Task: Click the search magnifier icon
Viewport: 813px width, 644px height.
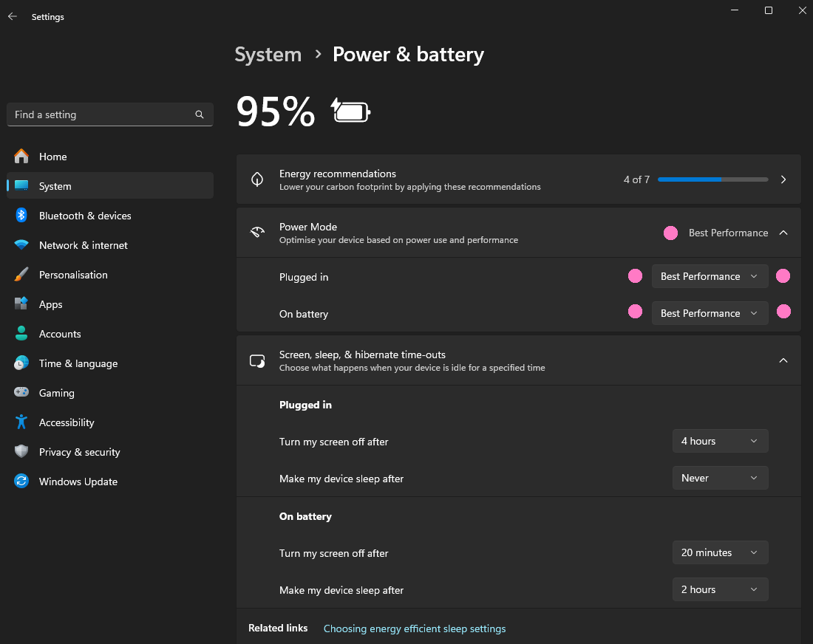Action: click(200, 114)
